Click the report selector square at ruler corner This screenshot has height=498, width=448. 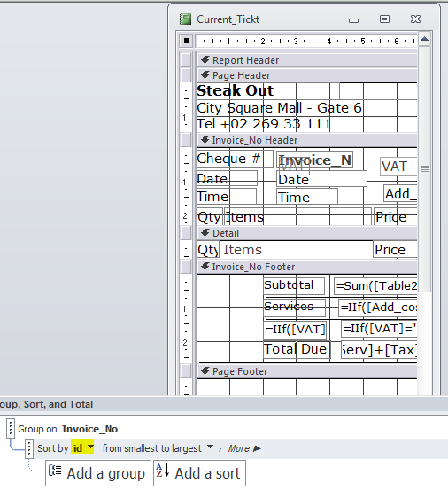pos(186,41)
